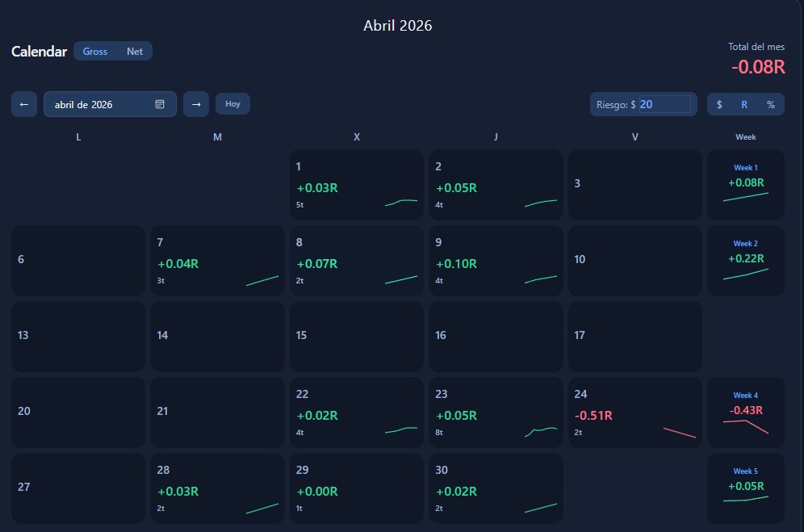This screenshot has height=532, width=804.
Task: Click the 3t trade count on day 7
Action: click(161, 281)
